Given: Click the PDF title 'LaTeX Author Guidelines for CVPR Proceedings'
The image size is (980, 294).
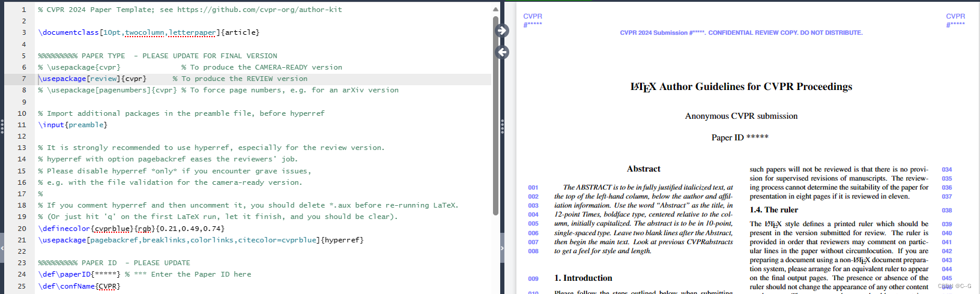Looking at the screenshot, I should click(x=741, y=87).
